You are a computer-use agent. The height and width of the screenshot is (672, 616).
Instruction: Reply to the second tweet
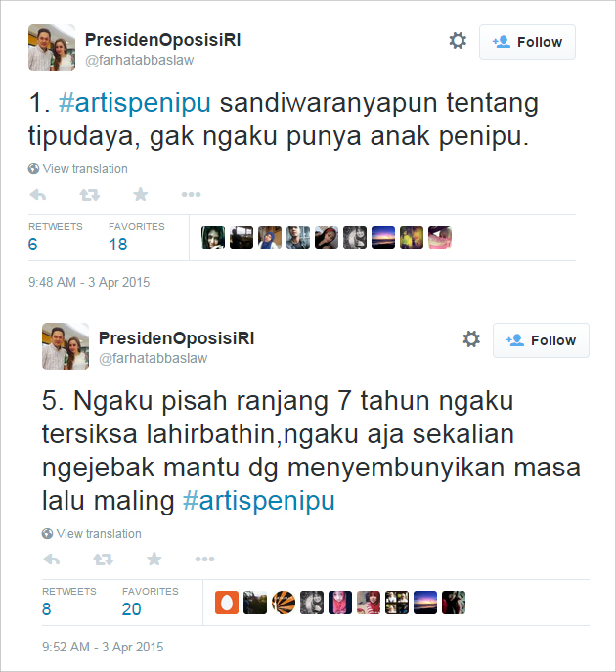click(x=52, y=560)
